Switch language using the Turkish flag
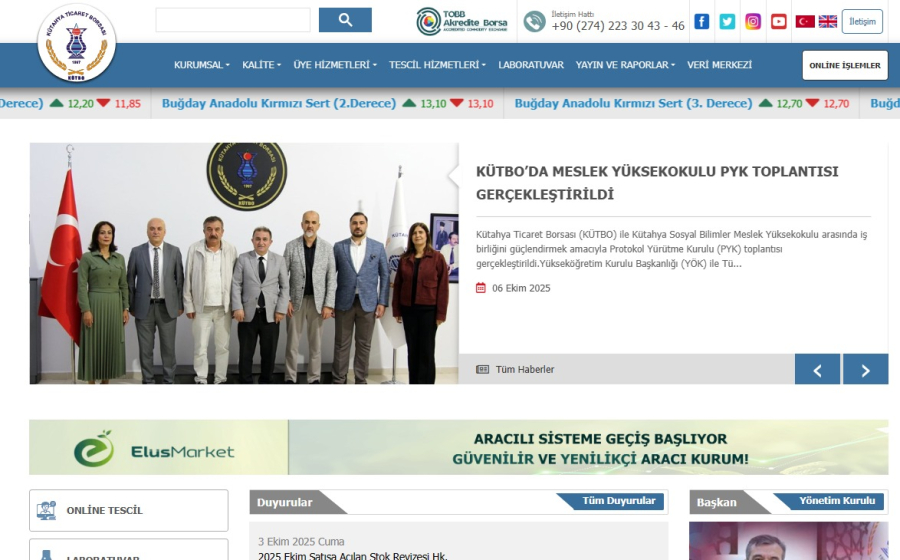This screenshot has width=900, height=560. click(x=805, y=21)
